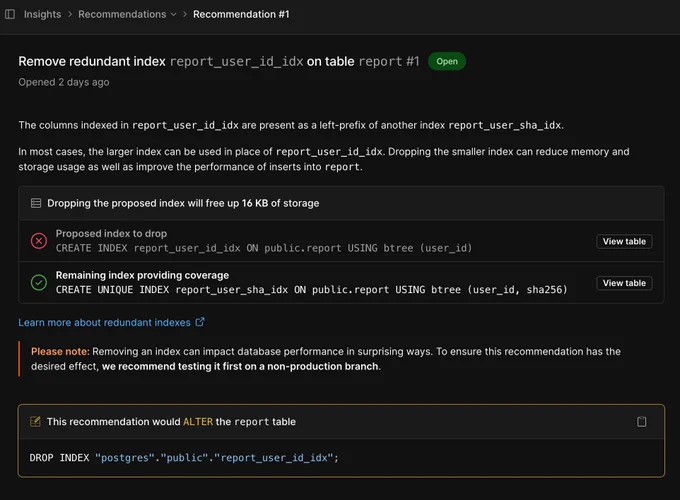Click the 'Please note:' warning label
The image size is (680, 500).
coord(60,351)
